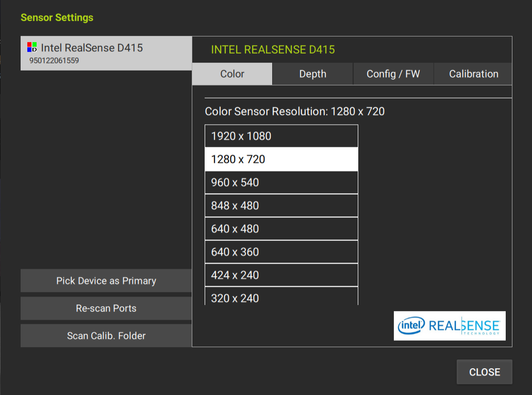Open the Depth tab

pos(312,74)
